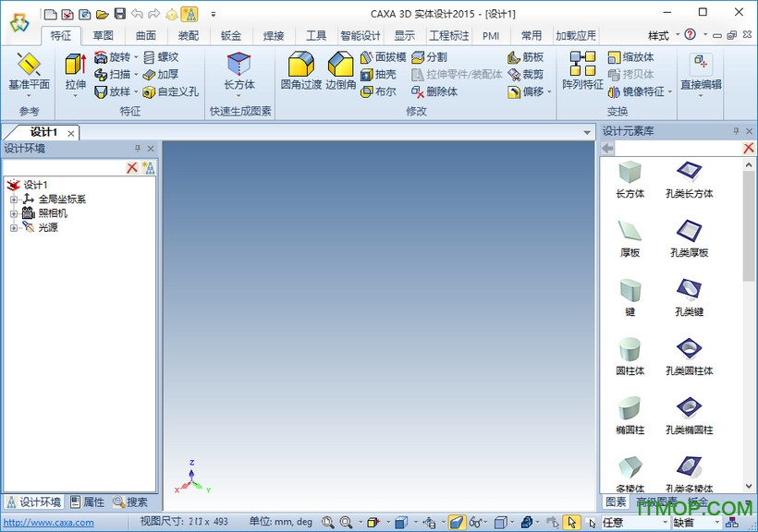The width and height of the screenshot is (758, 532).
Task: Click the Save floppy disk icon
Action: coord(120,14)
